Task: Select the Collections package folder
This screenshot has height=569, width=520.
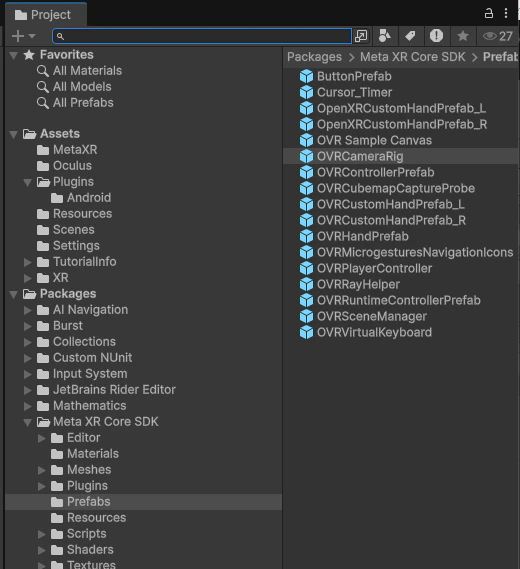Action: pyautogui.click(x=76, y=341)
